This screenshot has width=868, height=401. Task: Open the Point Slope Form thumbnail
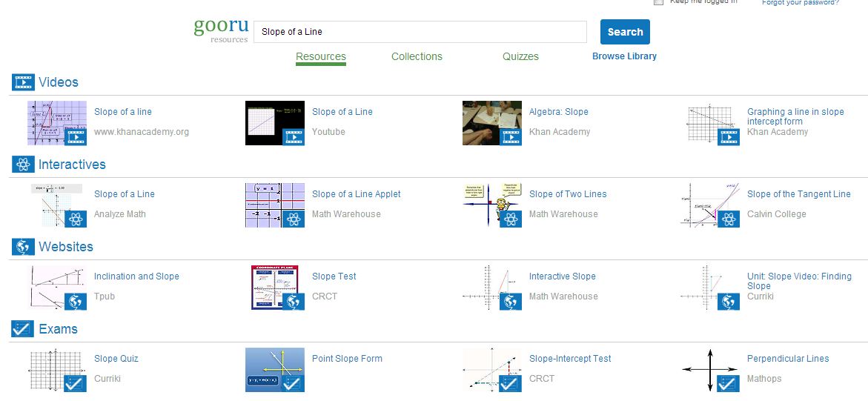[275, 369]
